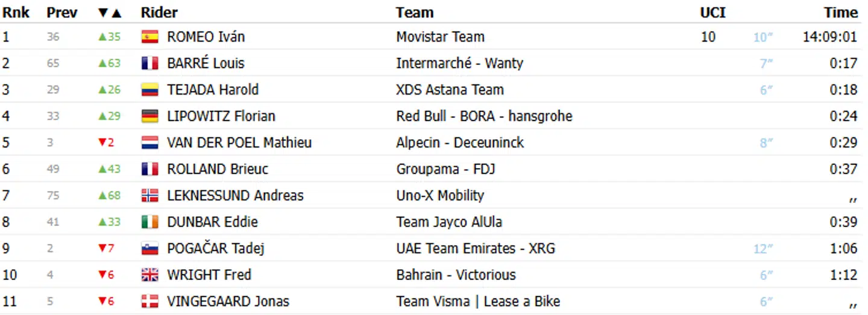Sort by the up/down arrows column header
868x315 pixels.
coord(109,13)
